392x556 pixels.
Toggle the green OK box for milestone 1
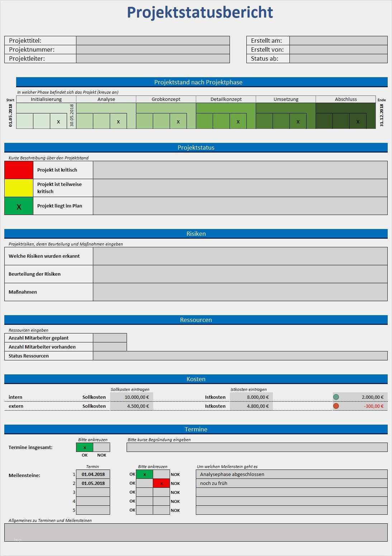pyautogui.click(x=145, y=474)
